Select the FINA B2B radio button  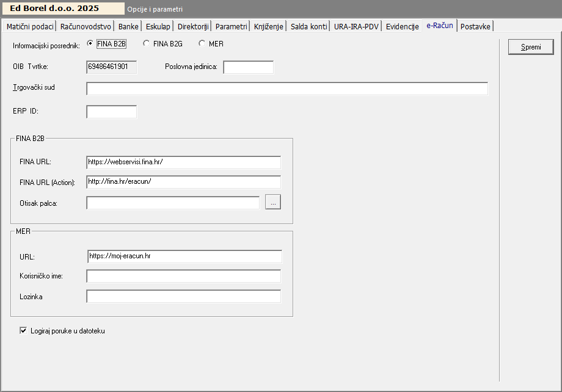pyautogui.click(x=90, y=43)
